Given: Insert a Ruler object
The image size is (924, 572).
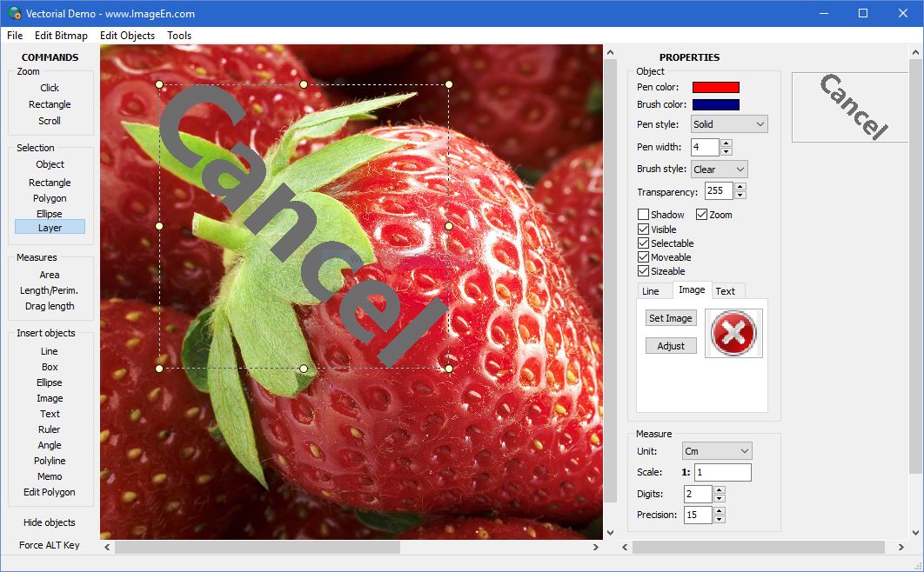Looking at the screenshot, I should click(x=50, y=429).
